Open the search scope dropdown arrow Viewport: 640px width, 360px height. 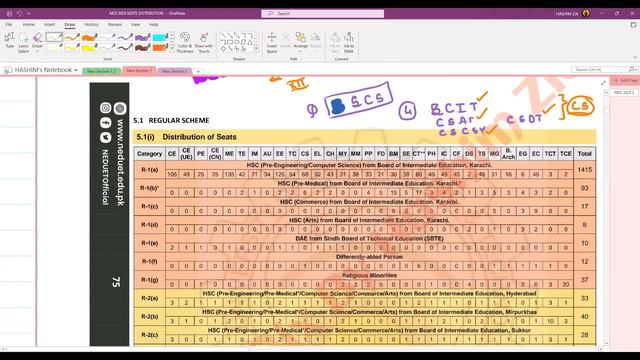636,70
